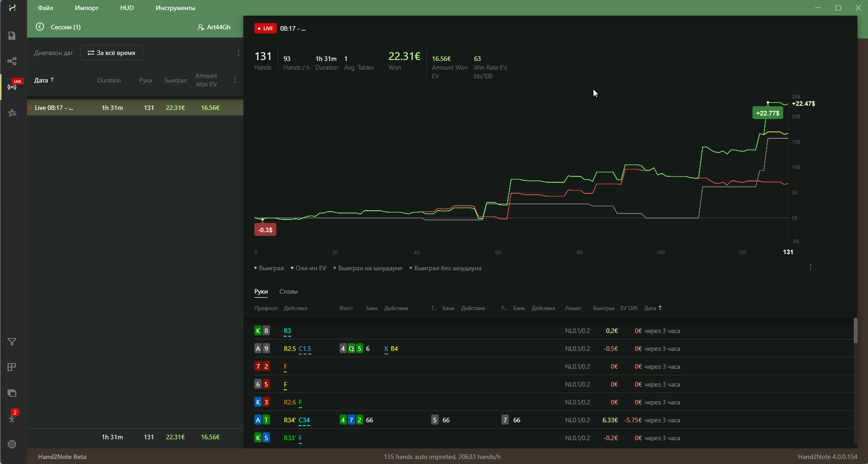Image resolution: width=868 pixels, height=464 pixels.
Task: Toggle 'Выиграл' legend series
Action: [269, 268]
